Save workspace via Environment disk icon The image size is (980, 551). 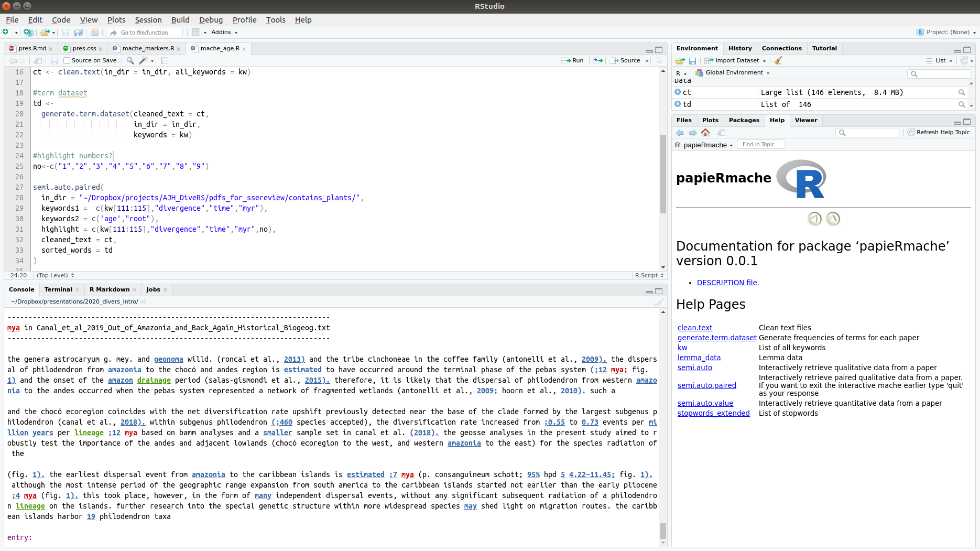(692, 61)
